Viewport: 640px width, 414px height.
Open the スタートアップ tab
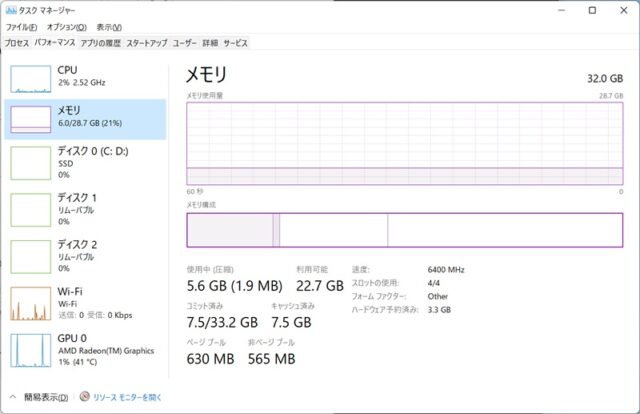146,43
